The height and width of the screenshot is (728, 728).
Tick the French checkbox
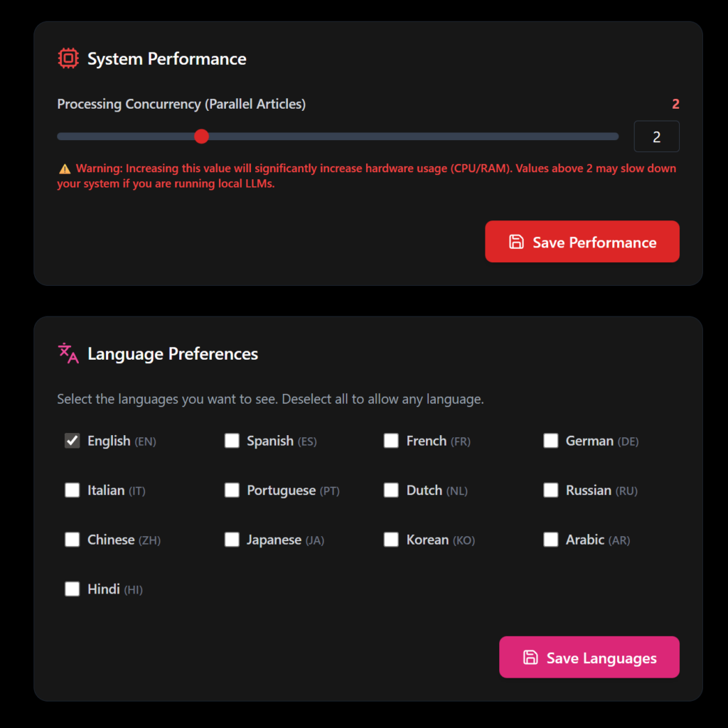tap(391, 441)
